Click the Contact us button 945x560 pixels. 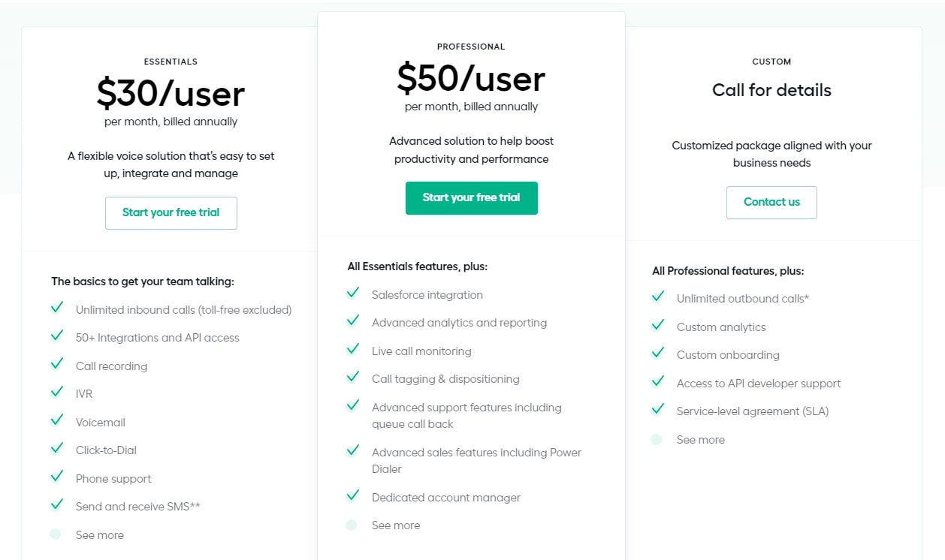coord(771,203)
